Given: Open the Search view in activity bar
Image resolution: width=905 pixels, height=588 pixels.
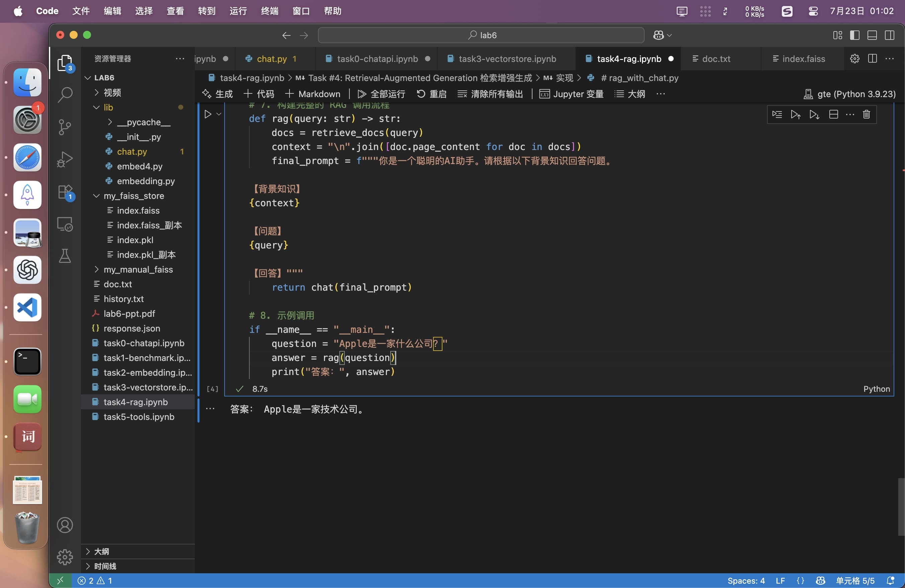Looking at the screenshot, I should 65,95.
